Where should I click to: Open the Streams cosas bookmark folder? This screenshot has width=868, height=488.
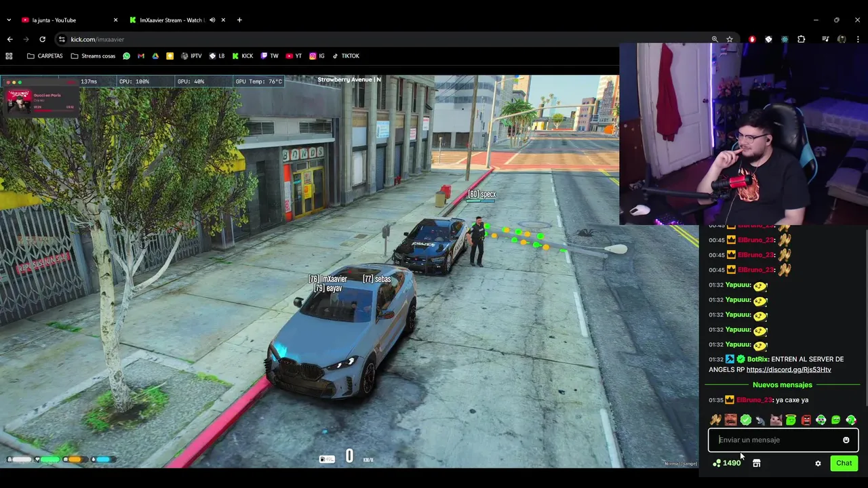(x=93, y=56)
